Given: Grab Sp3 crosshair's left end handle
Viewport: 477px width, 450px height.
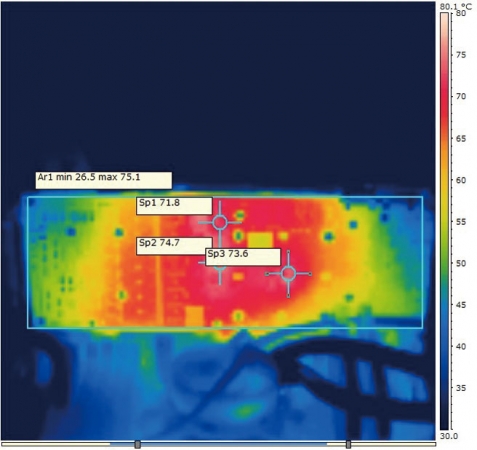Looking at the screenshot, I should 267,274.
